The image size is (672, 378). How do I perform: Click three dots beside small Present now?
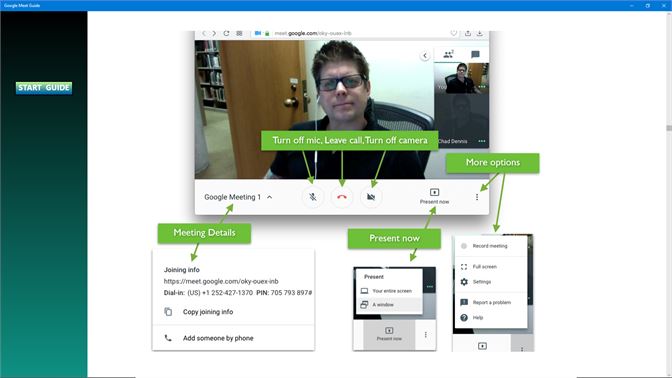pyautogui.click(x=425, y=334)
